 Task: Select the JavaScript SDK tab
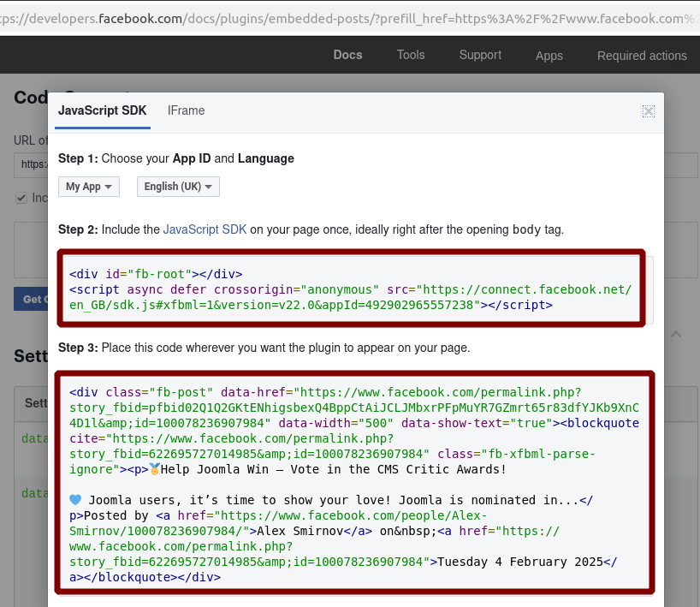(102, 110)
